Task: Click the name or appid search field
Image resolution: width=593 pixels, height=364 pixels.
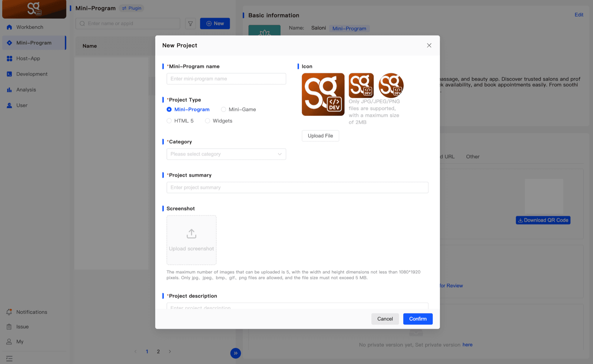Action: pos(128,23)
